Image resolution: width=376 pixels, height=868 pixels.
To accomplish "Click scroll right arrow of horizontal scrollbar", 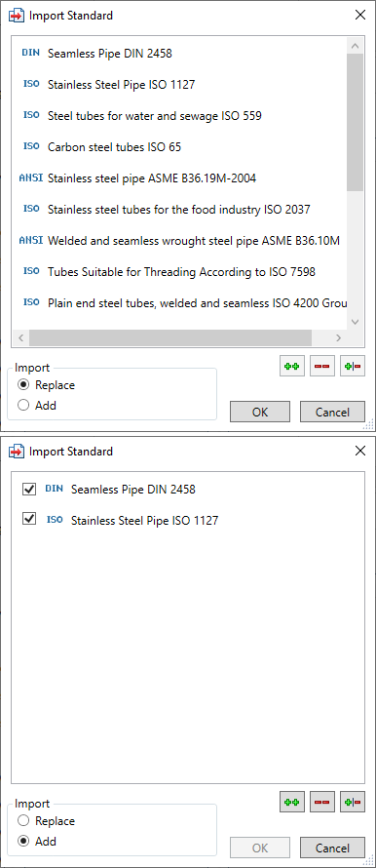I will 338,337.
